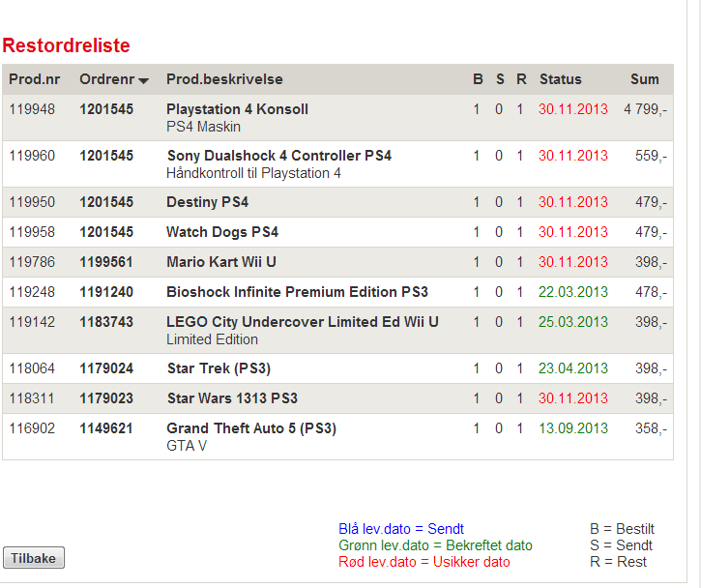Select order number 1199561
This screenshot has height=588, width=701.
106,262
